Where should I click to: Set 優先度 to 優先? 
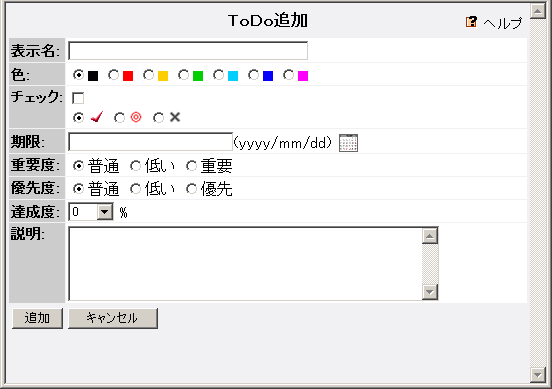pos(192,189)
